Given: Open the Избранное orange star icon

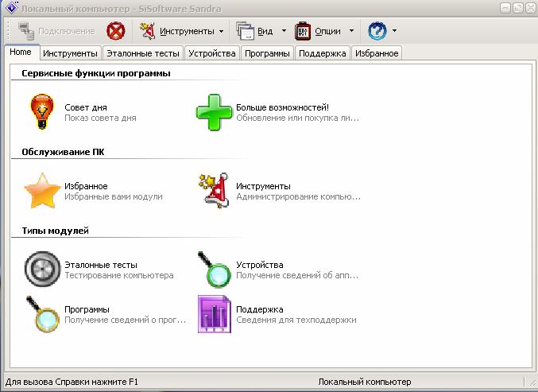Looking at the screenshot, I should coord(42,191).
